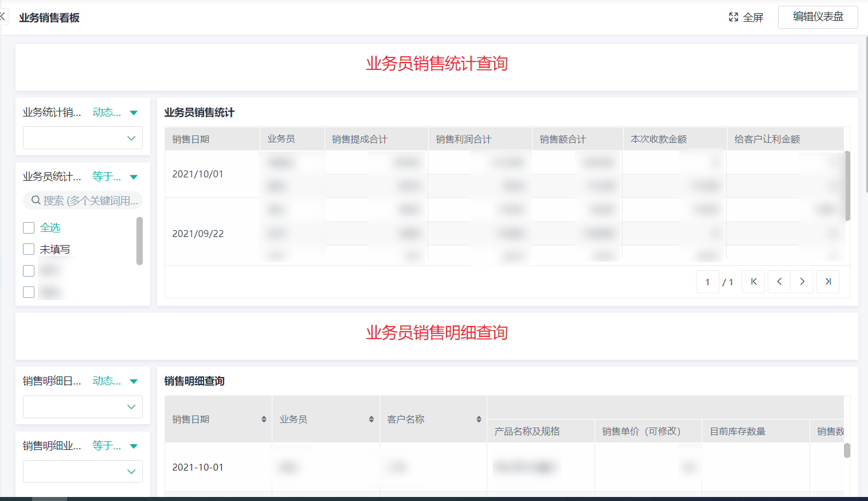
Task: Tick the 未填写 checkbox
Action: coord(29,249)
